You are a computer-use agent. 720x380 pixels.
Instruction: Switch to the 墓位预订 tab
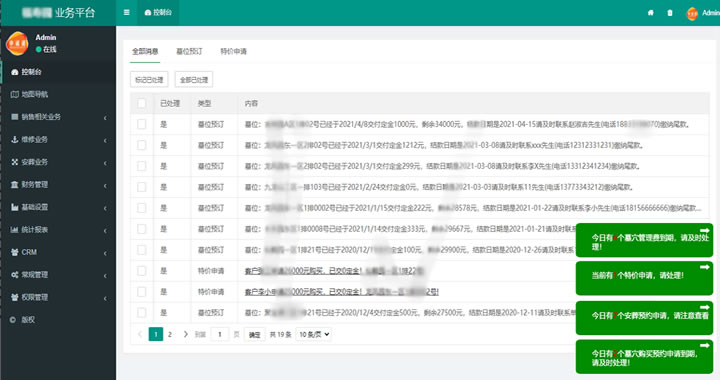coord(189,51)
